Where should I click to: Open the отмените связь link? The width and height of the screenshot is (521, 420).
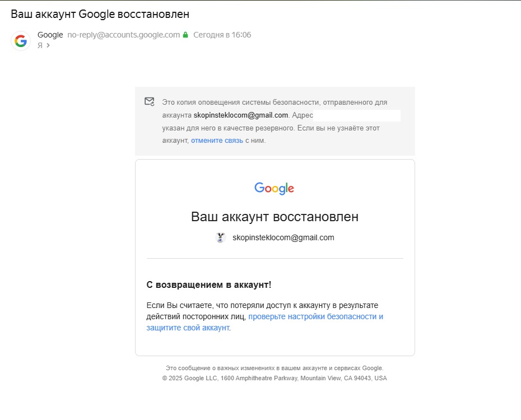point(217,141)
